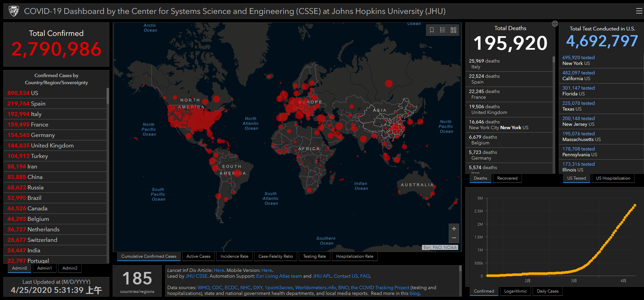The height and width of the screenshot is (300, 644).
Task: Open the Esri Living Atlas team link
Action: [x=279, y=276]
